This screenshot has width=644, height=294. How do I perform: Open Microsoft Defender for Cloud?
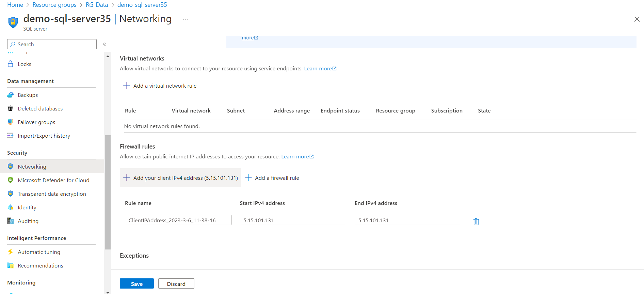coord(53,180)
